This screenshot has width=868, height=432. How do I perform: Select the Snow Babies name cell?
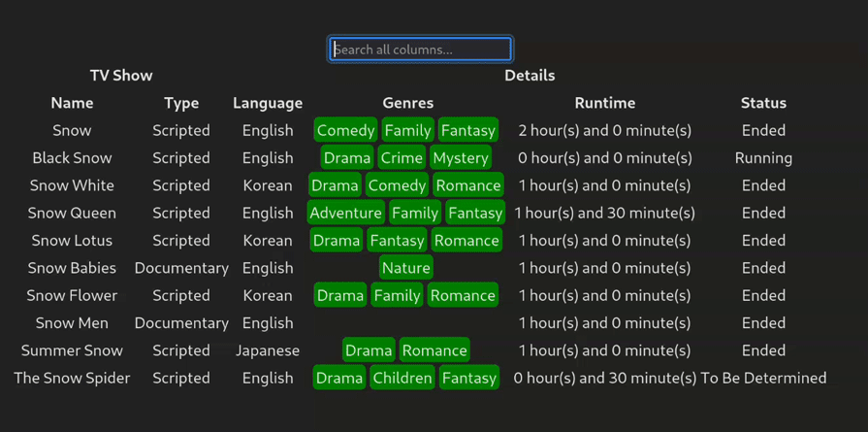(x=72, y=268)
